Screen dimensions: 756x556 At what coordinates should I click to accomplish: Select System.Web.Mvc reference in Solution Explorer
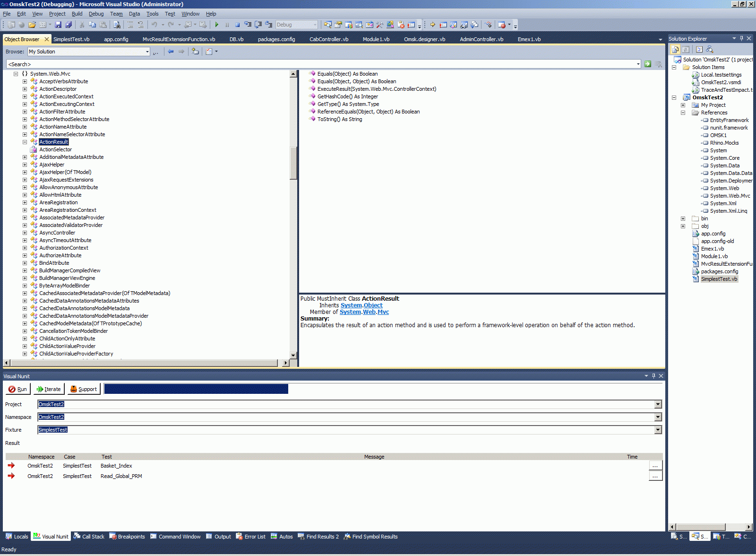730,196
